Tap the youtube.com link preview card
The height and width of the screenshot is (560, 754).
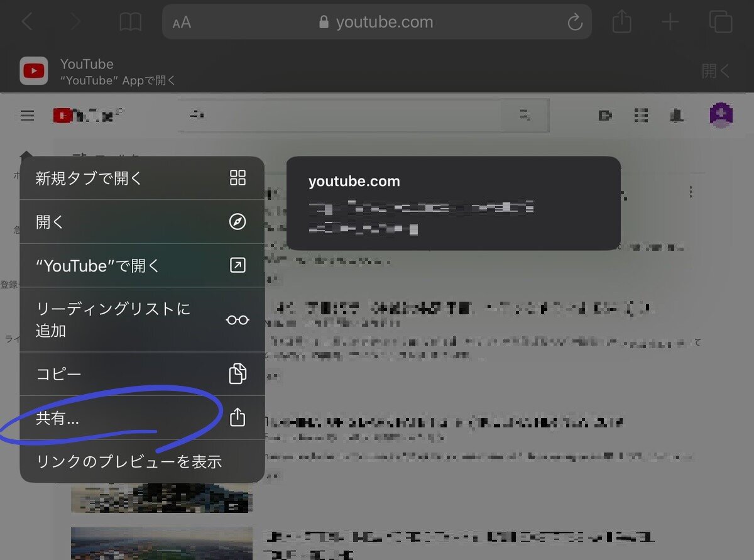point(453,204)
